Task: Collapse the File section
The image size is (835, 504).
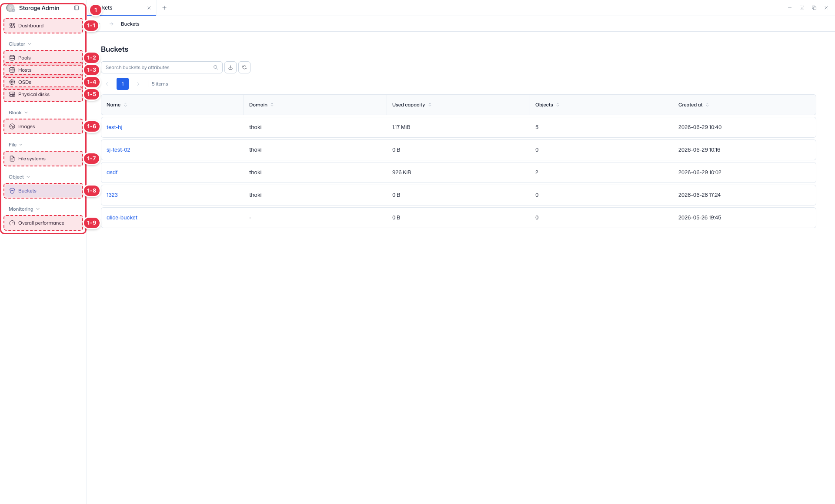Action: click(x=16, y=145)
